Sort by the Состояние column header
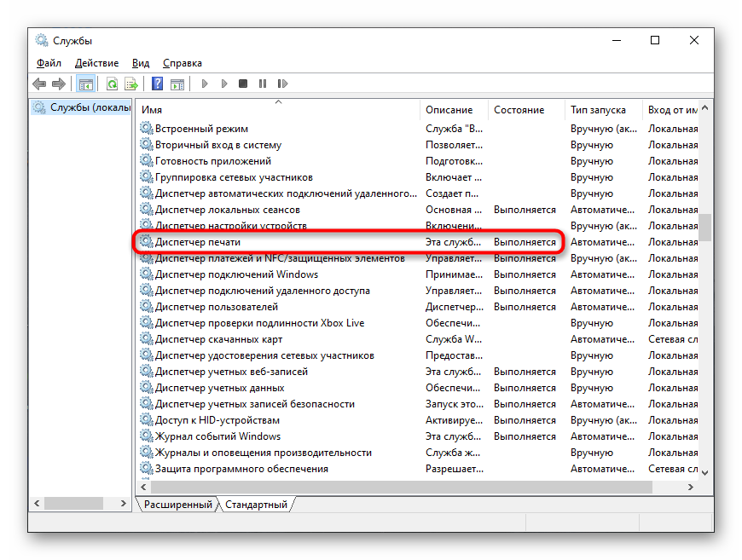 click(519, 110)
